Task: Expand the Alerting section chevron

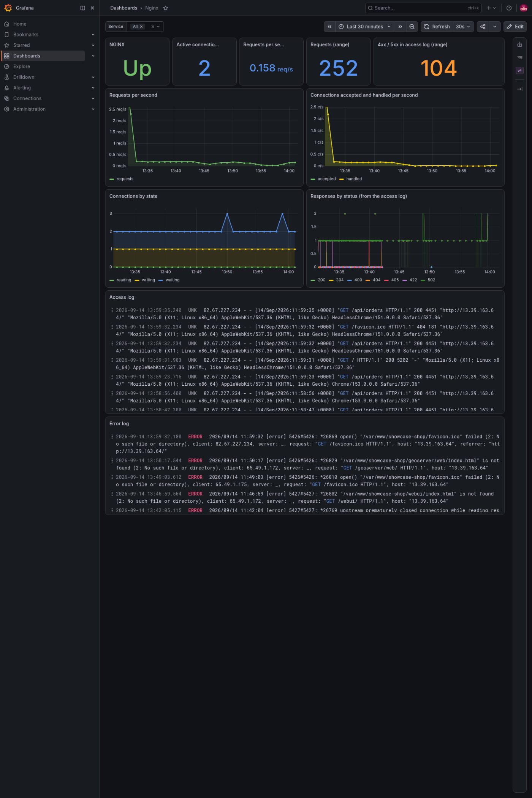Action: 93,88
